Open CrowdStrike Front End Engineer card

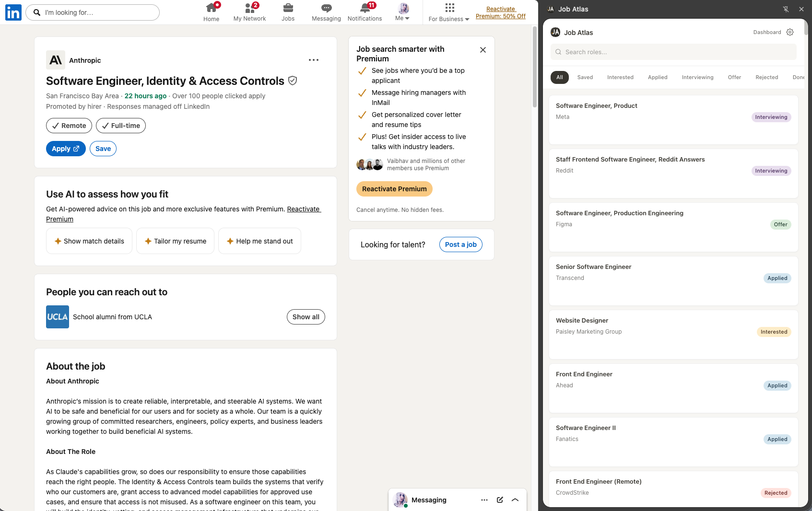673,489
